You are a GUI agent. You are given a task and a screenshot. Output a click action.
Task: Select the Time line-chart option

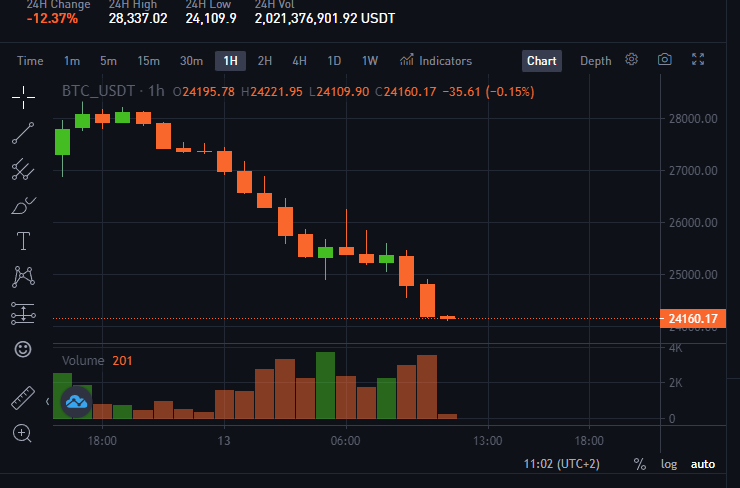point(30,61)
